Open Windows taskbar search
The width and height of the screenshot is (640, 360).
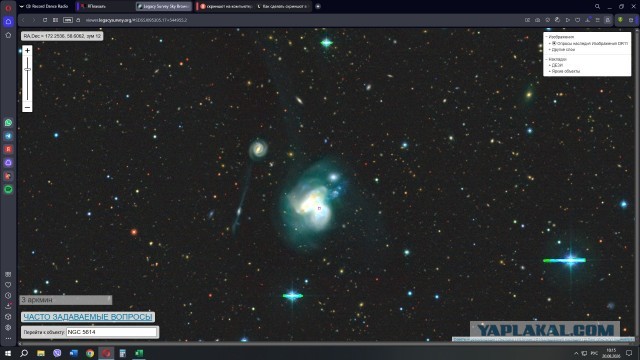[24, 353]
